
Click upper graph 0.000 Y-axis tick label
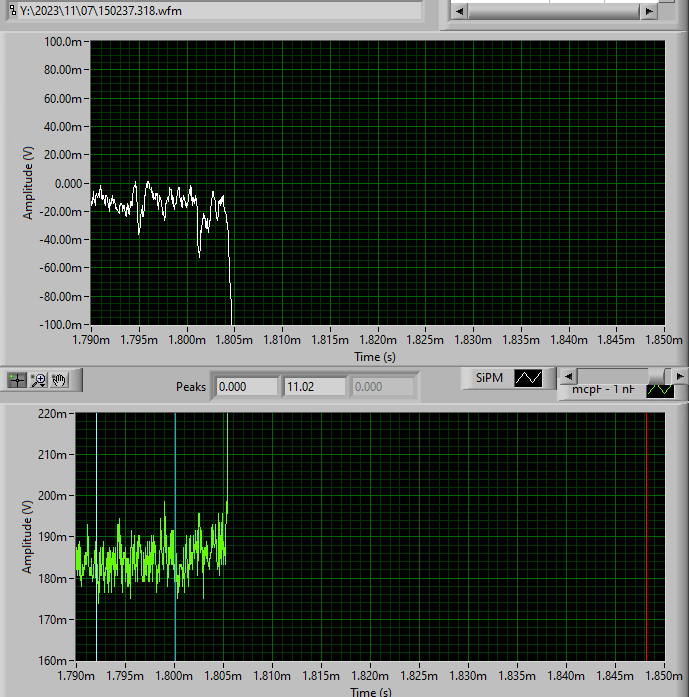(x=68, y=184)
